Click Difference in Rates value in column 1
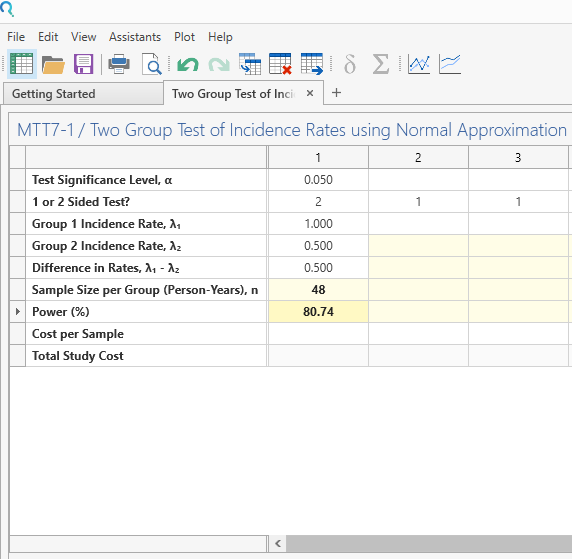This screenshot has width=572, height=559. pyautogui.click(x=318, y=268)
